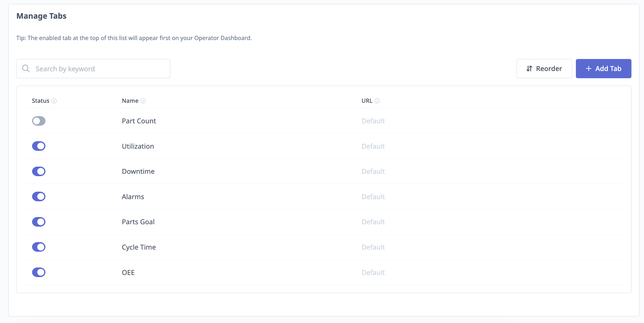This screenshot has width=644, height=323.
Task: Switch off the Alarms toggle
Action: [39, 196]
